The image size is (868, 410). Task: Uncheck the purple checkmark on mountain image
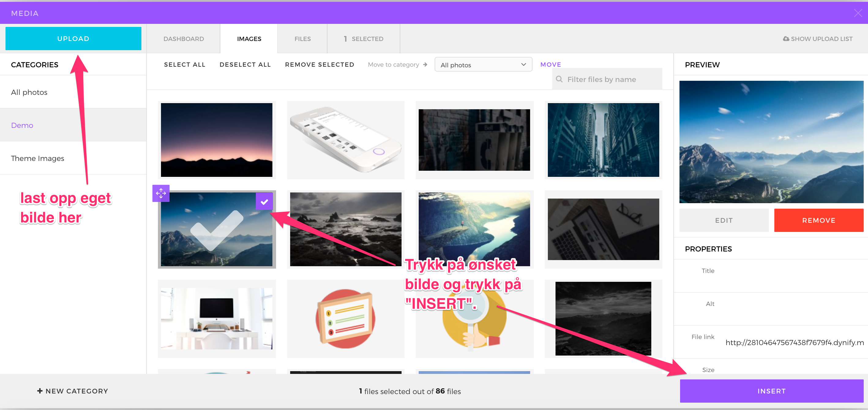click(x=264, y=201)
